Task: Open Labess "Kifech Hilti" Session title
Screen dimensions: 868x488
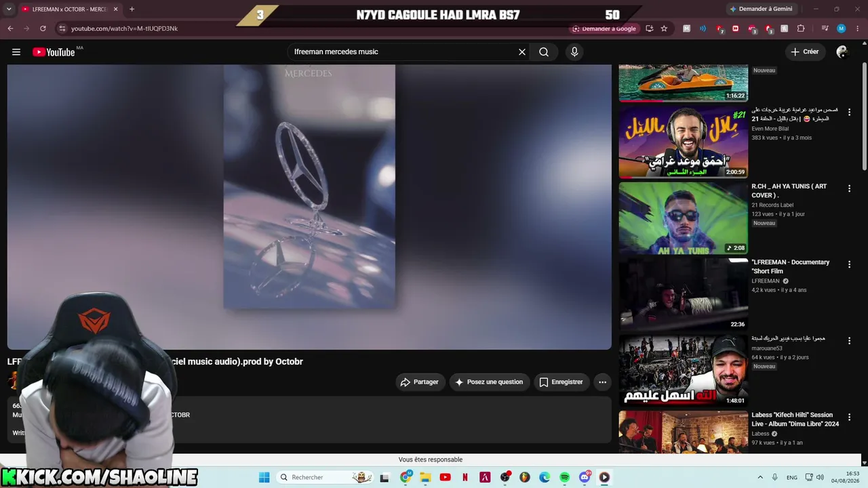Action: [x=795, y=420]
